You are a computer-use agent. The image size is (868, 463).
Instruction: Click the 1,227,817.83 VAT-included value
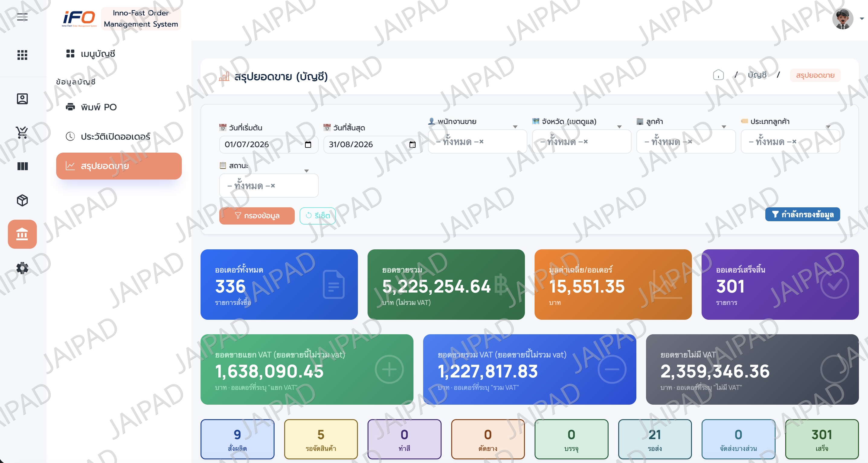click(x=487, y=371)
